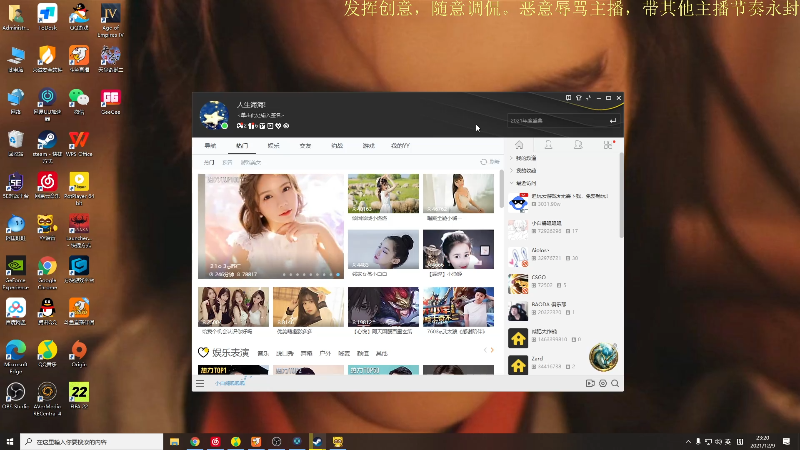This screenshot has height=450, width=800.
Task: Open the hamburger menu at YY bottom-left
Action: pos(200,383)
